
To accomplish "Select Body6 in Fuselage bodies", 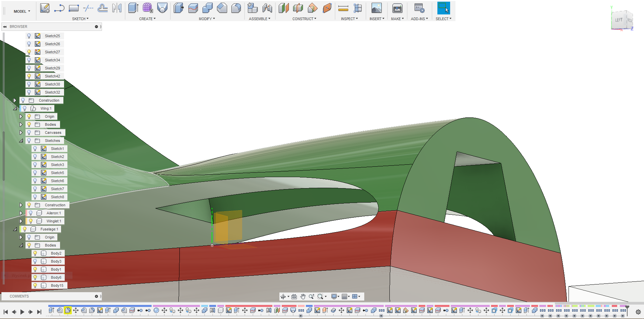I will click(x=56, y=277).
